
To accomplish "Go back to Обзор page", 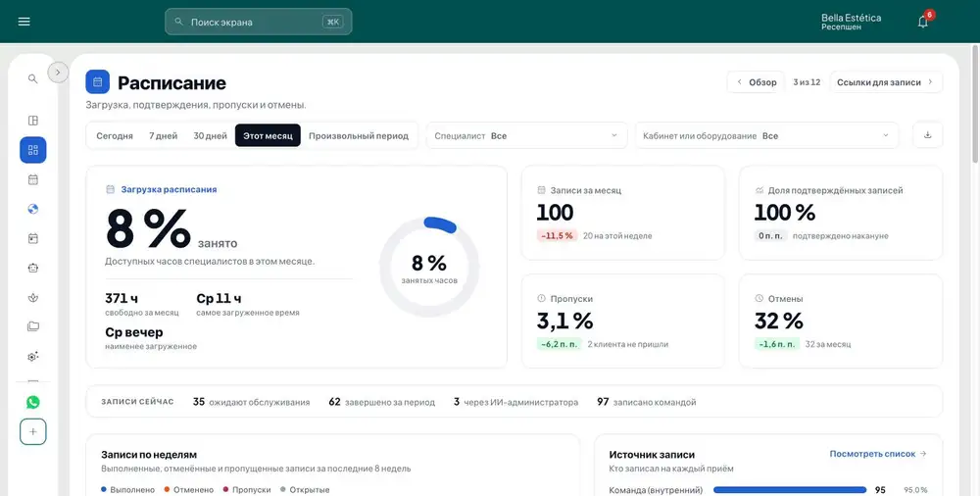I will (x=756, y=82).
